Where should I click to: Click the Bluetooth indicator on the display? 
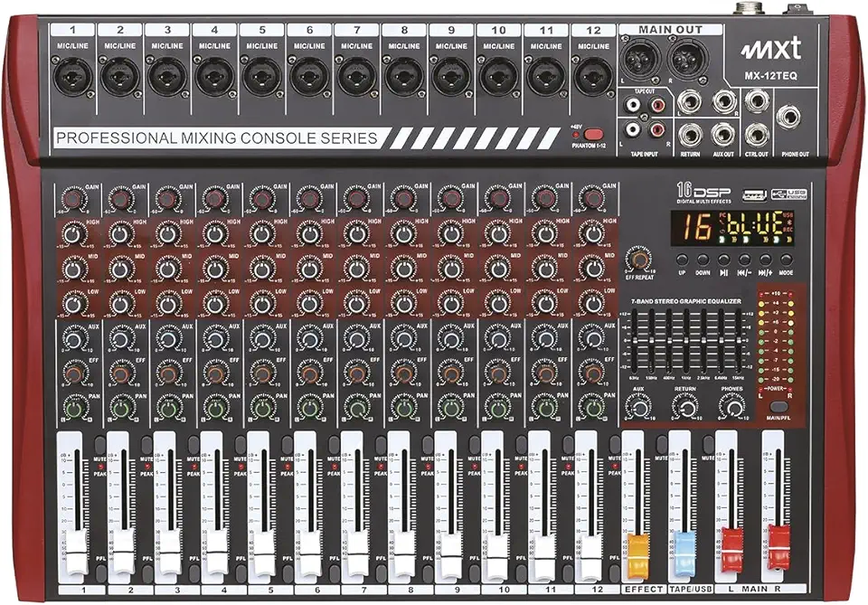[788, 223]
